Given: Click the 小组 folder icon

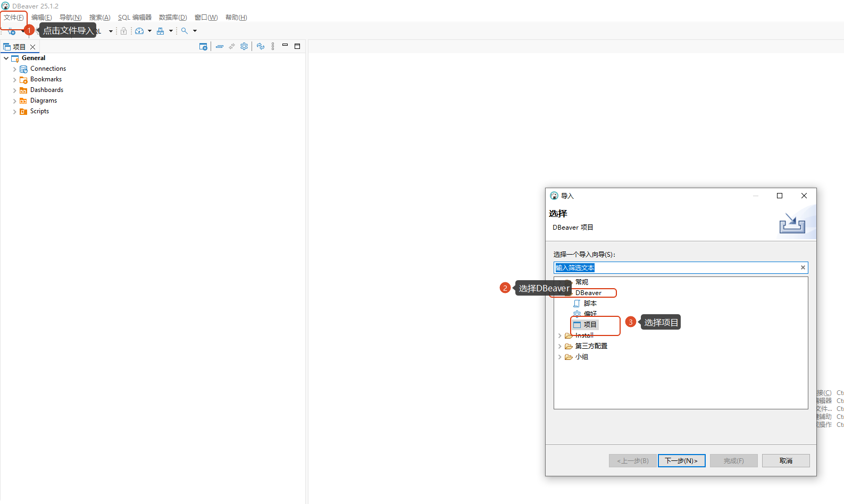Looking at the screenshot, I should click(569, 357).
